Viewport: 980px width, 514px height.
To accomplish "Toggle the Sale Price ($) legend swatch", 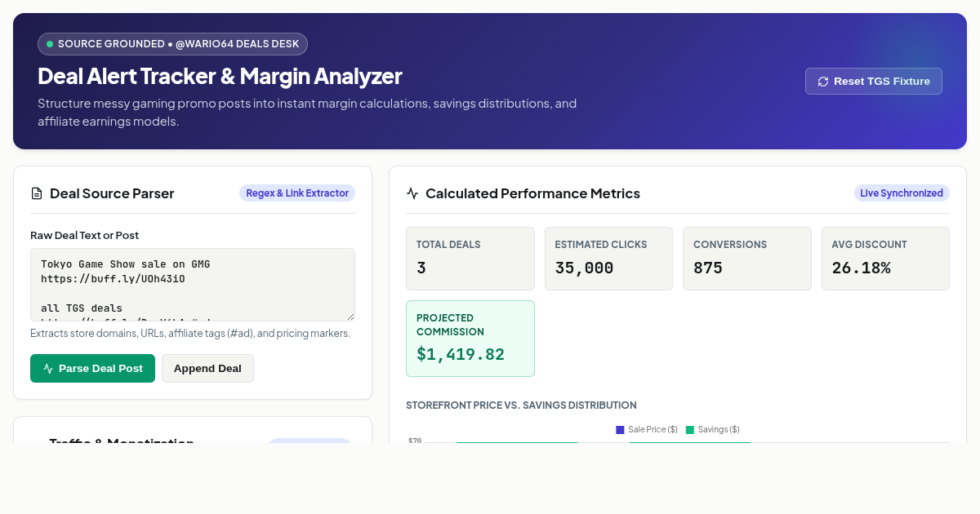I will tap(620, 429).
